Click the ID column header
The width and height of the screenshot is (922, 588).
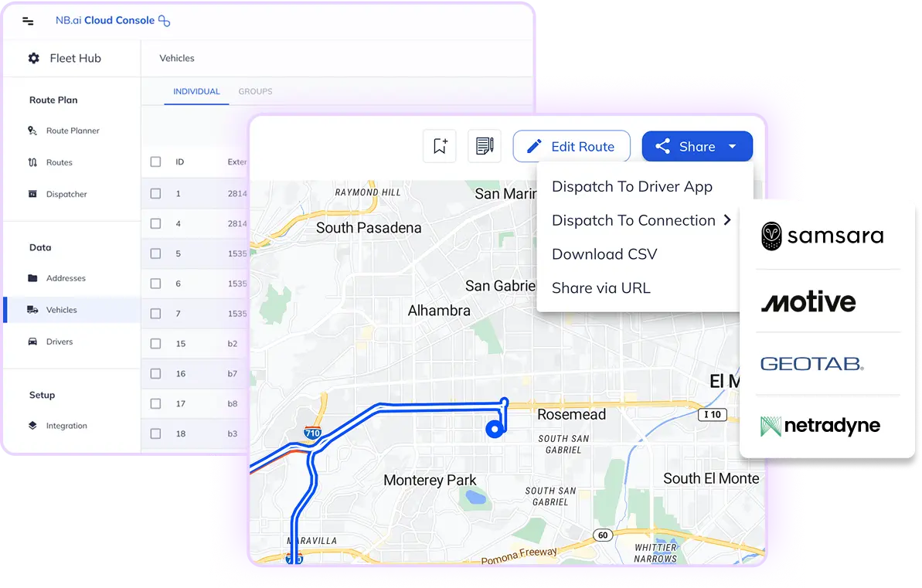[x=179, y=161]
